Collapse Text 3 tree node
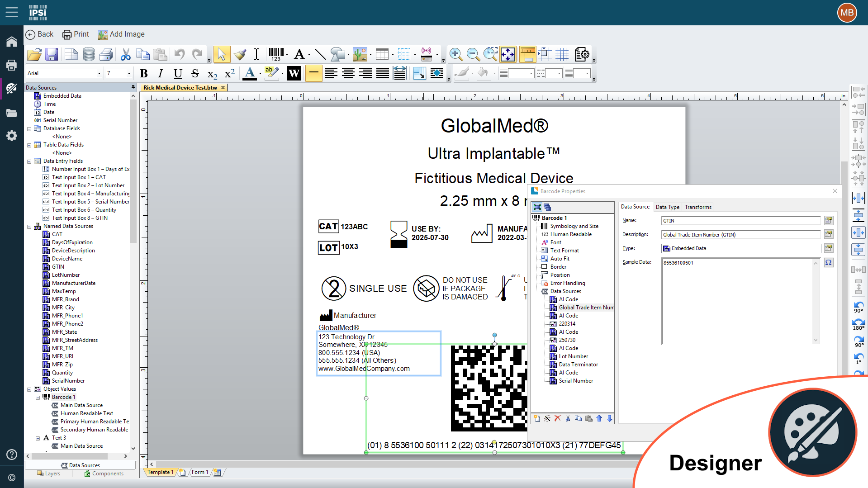Screen dimensions: 868x488 pos(38,438)
